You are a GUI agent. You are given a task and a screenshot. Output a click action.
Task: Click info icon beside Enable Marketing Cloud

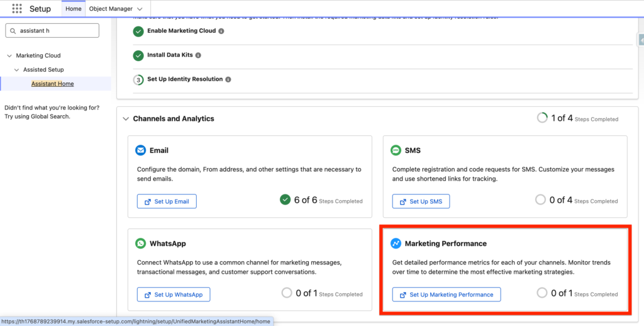point(221,31)
